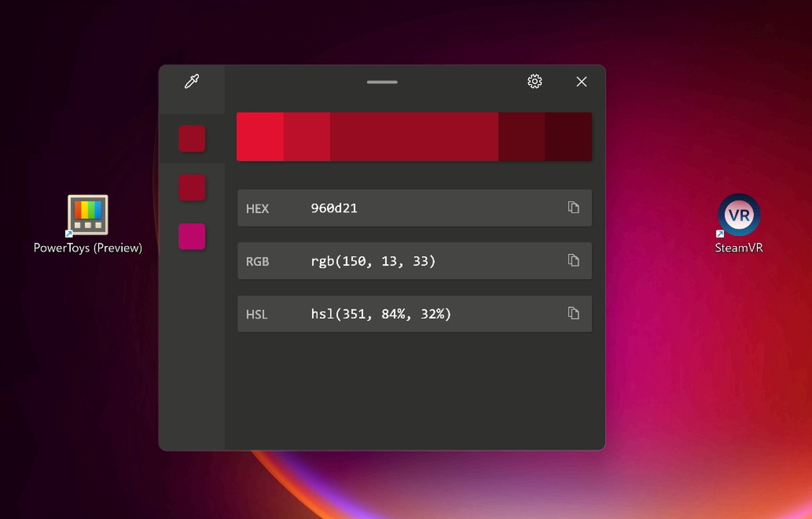The width and height of the screenshot is (812, 519).
Task: Click the drag handle bar at window top
Action: (382, 82)
